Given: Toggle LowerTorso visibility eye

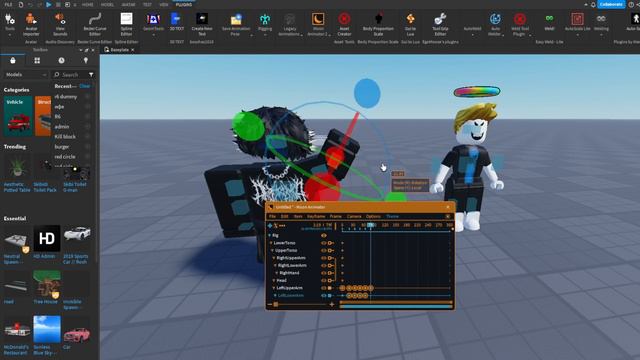Looking at the screenshot, I should tap(324, 243).
